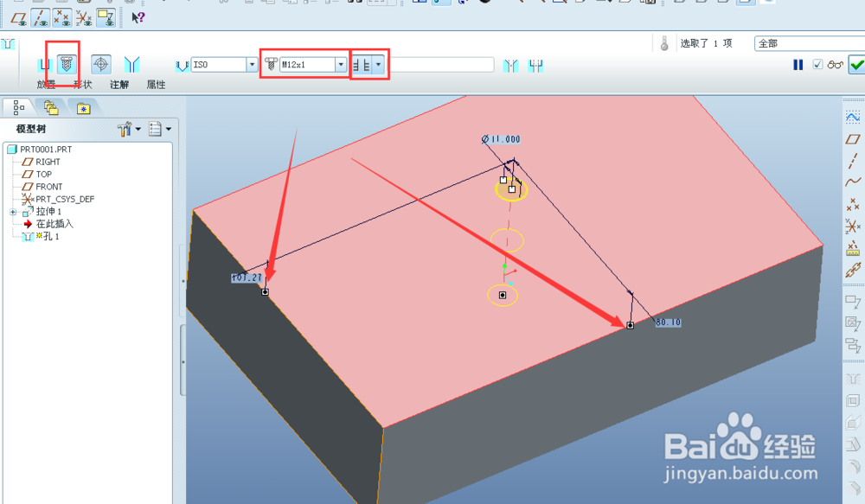Open the 属性 properties panel

point(156,85)
